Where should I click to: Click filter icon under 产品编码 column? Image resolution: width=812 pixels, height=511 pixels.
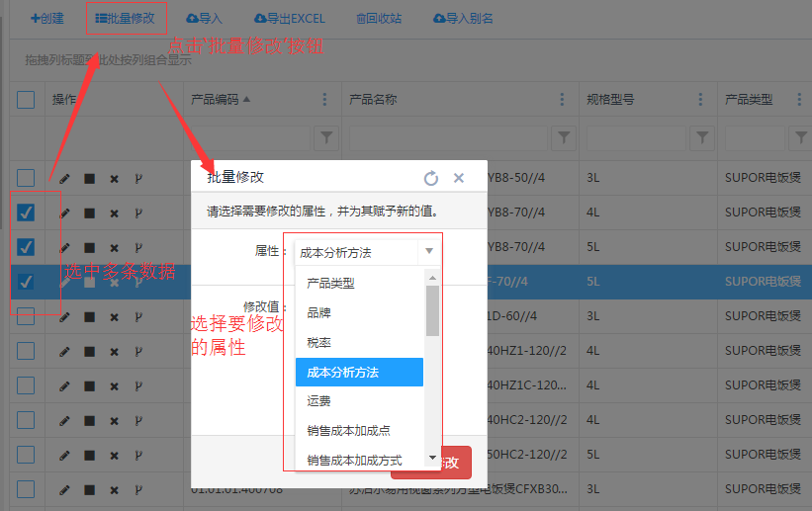pyautogui.click(x=325, y=136)
